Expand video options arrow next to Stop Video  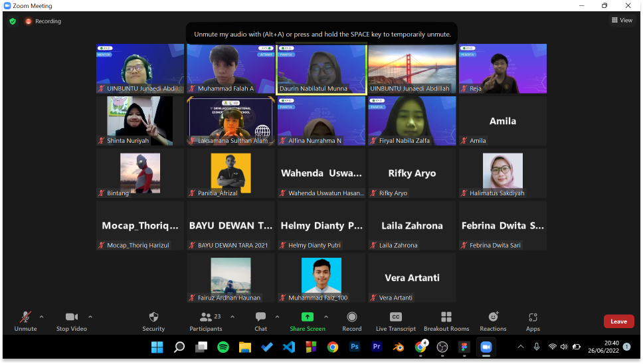(90, 317)
